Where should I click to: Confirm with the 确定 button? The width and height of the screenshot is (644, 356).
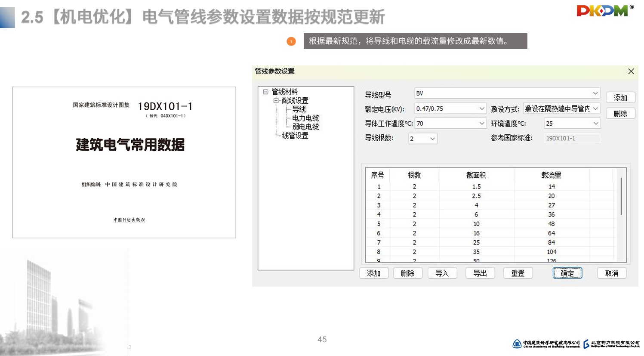tap(567, 273)
